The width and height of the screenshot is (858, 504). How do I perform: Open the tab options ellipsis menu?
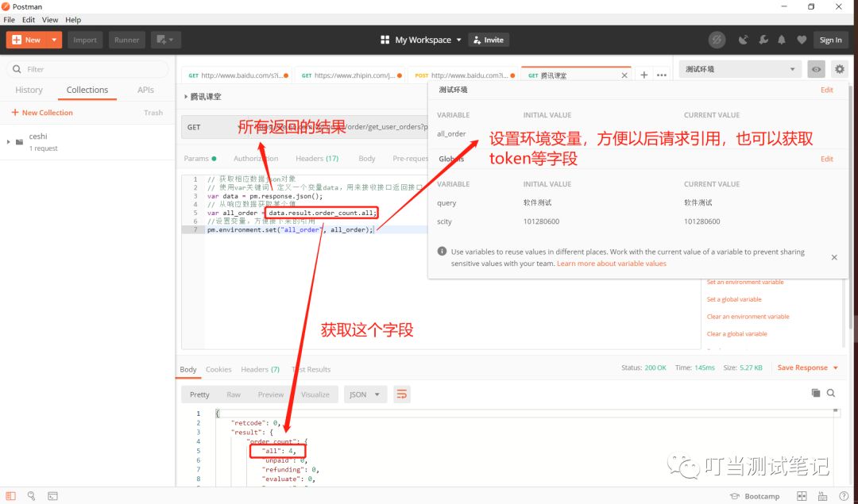(662, 75)
